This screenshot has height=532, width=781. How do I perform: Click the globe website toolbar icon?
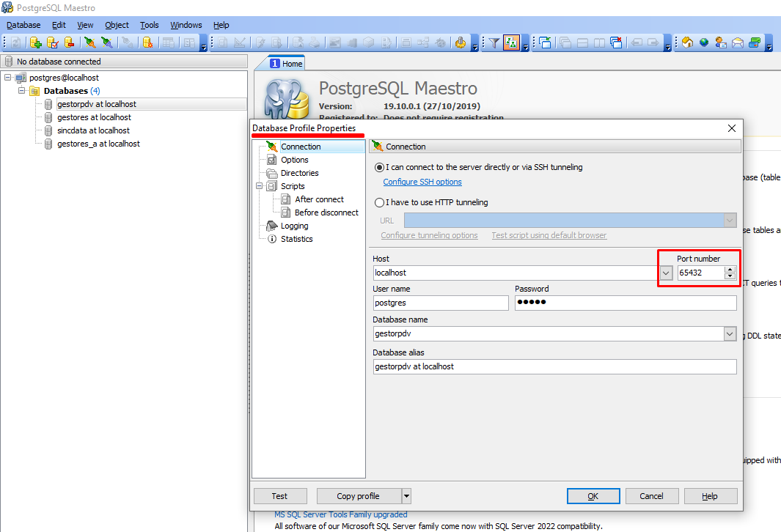[x=704, y=43]
